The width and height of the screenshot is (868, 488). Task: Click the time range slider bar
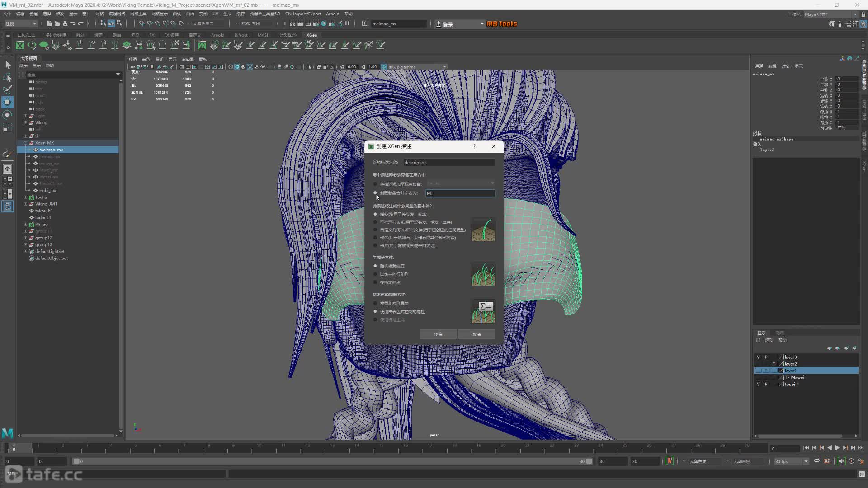(332, 461)
